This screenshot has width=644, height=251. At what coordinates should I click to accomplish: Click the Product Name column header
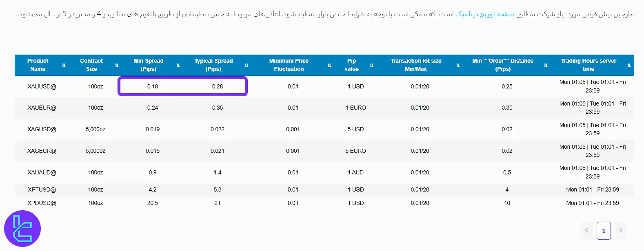[x=38, y=65]
